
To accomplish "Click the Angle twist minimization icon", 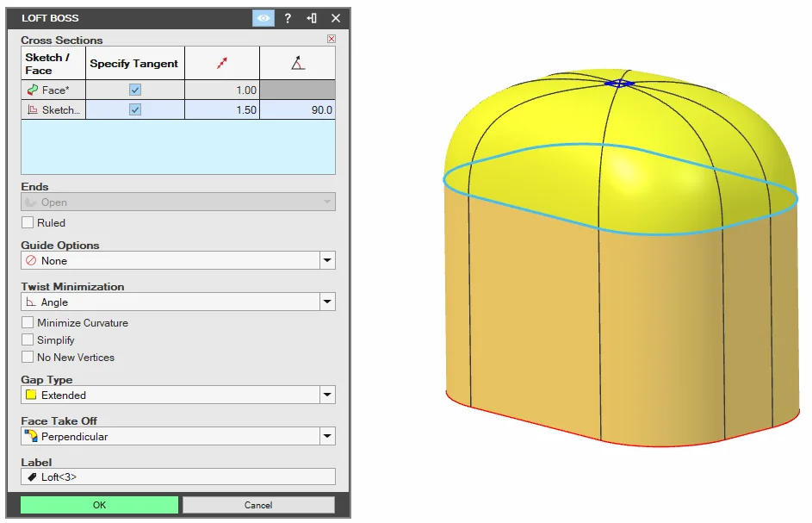I will coord(31,302).
